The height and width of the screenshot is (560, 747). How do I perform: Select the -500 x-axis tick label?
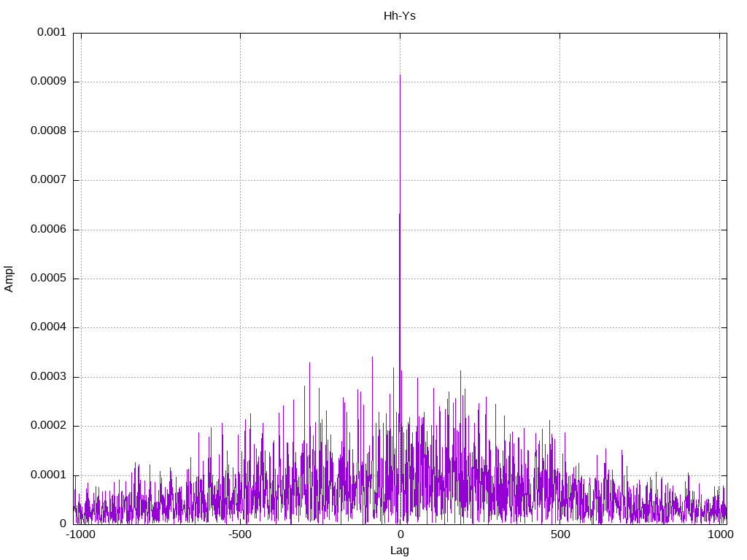[x=240, y=534]
